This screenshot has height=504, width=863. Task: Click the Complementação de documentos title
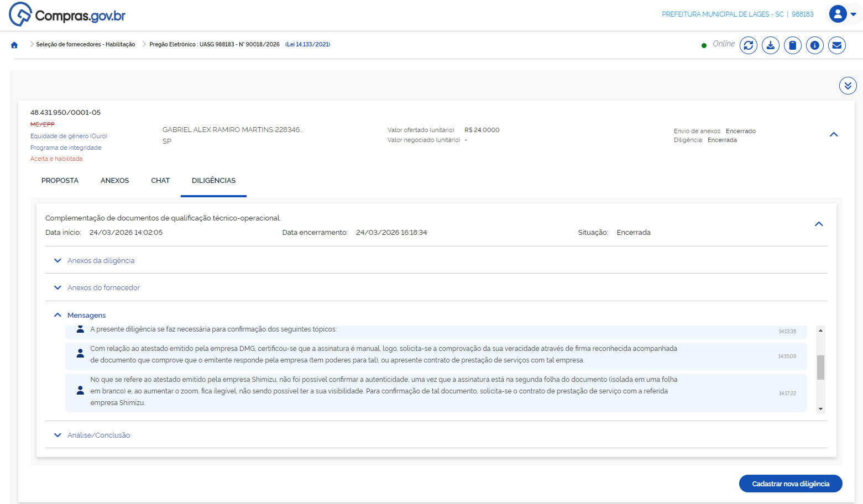click(163, 218)
